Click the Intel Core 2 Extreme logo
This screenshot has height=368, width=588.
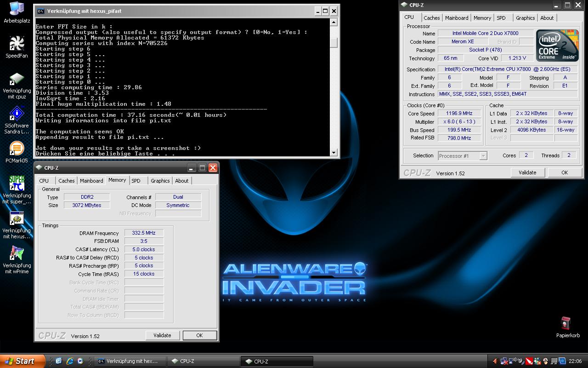[x=557, y=45]
